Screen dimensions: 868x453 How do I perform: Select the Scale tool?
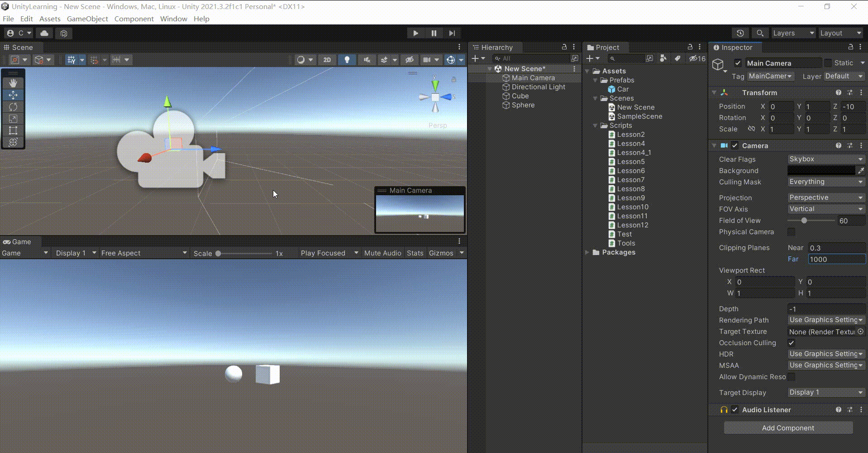(x=13, y=119)
